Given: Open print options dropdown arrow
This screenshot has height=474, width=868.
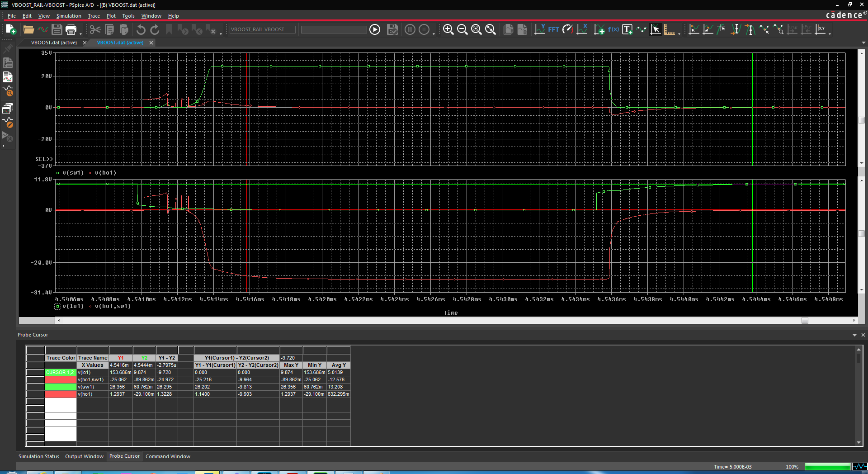Looking at the screenshot, I should [x=81, y=33].
